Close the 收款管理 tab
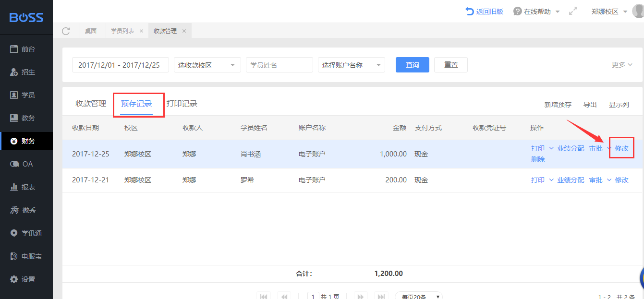 [x=184, y=31]
